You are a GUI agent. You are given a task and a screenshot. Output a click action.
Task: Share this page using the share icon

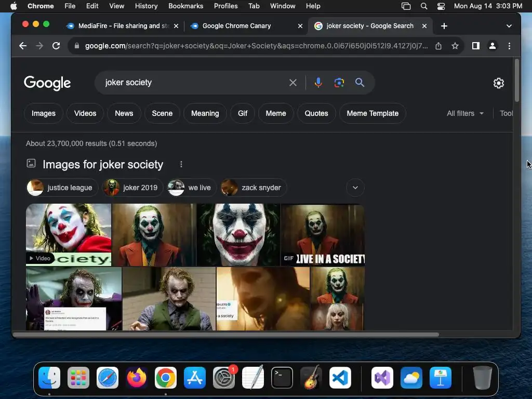[x=438, y=46]
